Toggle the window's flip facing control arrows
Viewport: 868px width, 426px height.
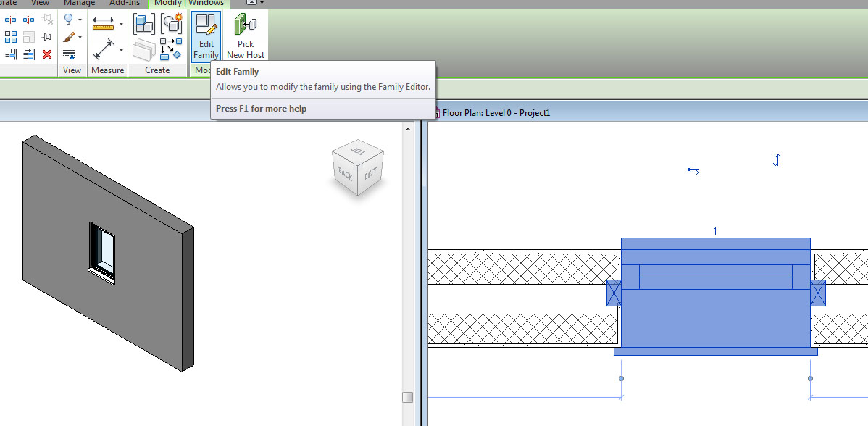pyautogui.click(x=693, y=171)
